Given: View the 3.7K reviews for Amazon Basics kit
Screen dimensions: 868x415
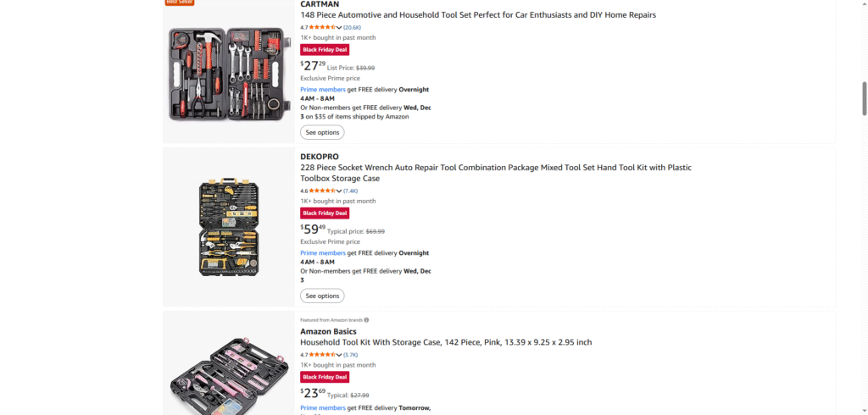Looking at the screenshot, I should 350,355.
